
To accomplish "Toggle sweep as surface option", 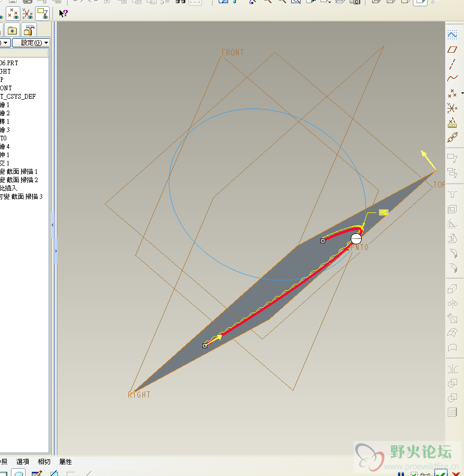I will (18, 473).
